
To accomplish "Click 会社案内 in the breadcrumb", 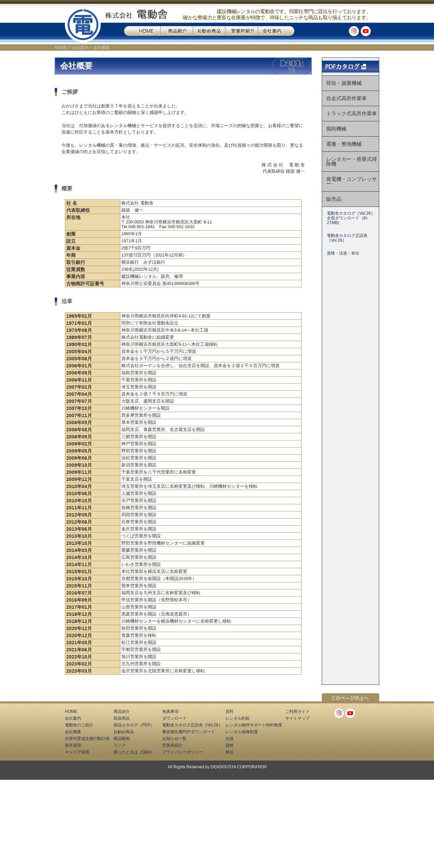I will (80, 48).
